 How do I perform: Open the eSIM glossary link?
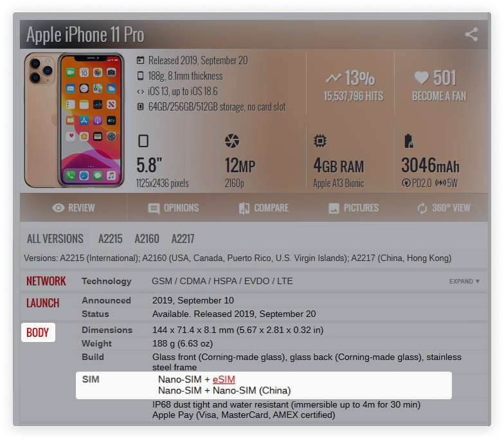coord(224,379)
